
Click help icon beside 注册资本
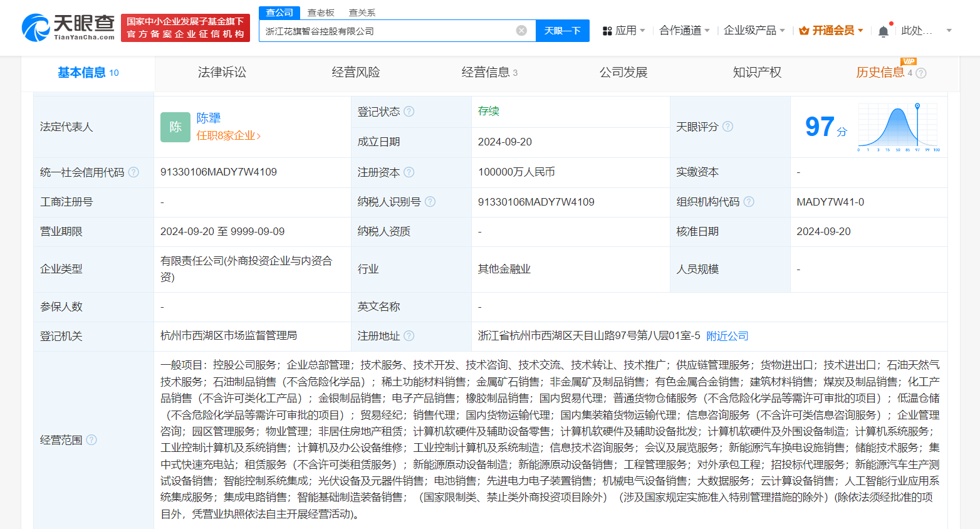coord(409,172)
